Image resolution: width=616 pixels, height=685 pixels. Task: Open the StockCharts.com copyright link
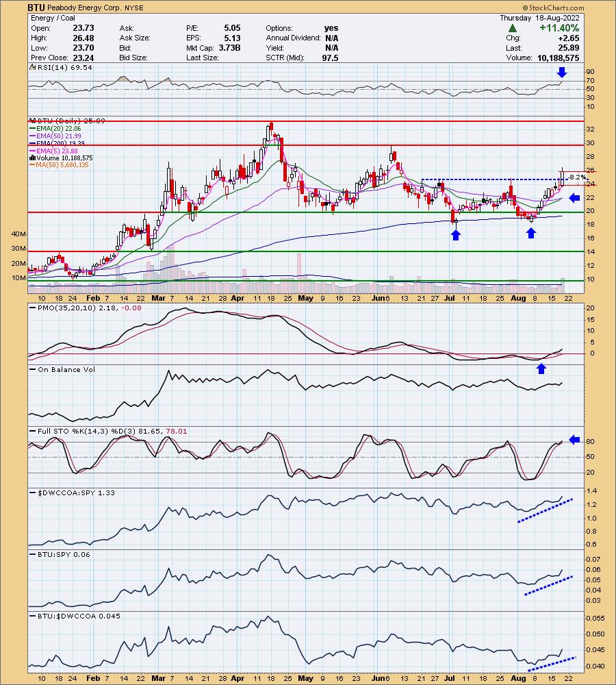[x=553, y=8]
